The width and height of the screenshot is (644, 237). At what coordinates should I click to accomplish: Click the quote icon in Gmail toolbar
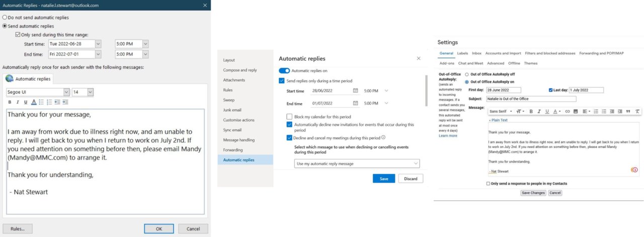point(628,111)
